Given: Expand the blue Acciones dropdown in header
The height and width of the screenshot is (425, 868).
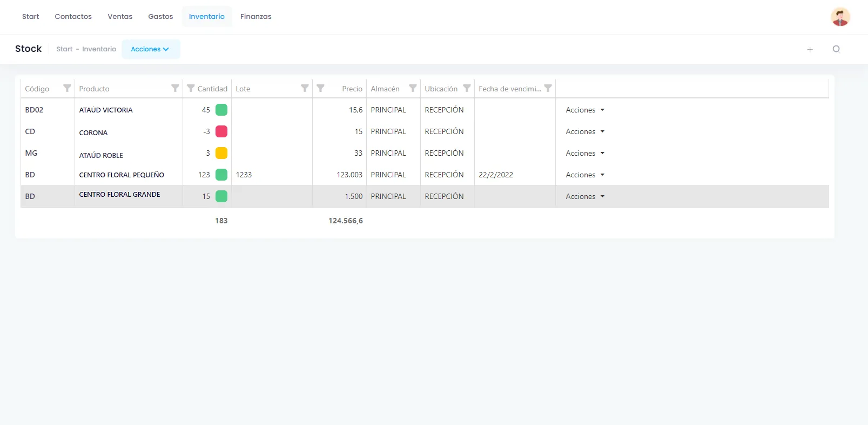Looking at the screenshot, I should pos(151,49).
